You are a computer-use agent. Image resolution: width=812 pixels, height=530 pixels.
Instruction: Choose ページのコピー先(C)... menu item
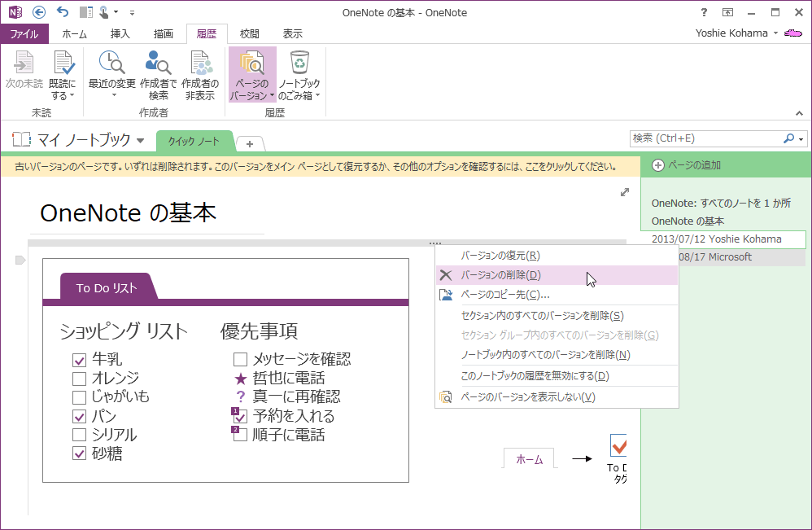557,295
